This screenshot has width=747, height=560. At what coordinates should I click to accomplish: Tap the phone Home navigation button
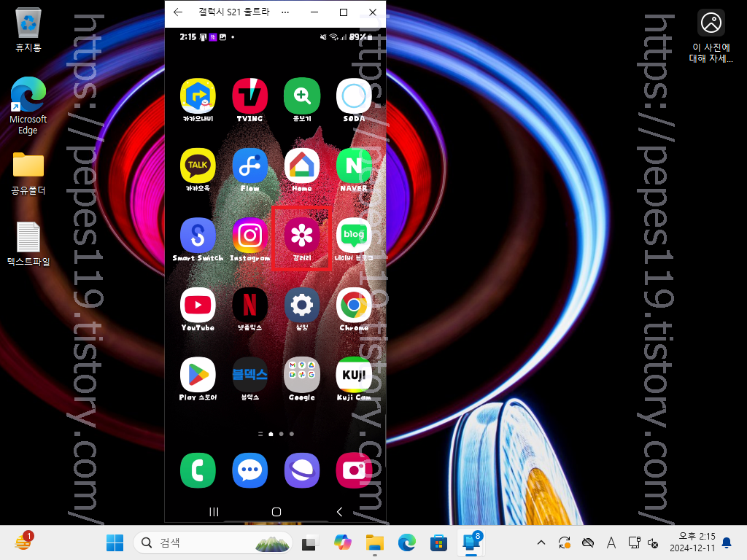click(x=276, y=512)
